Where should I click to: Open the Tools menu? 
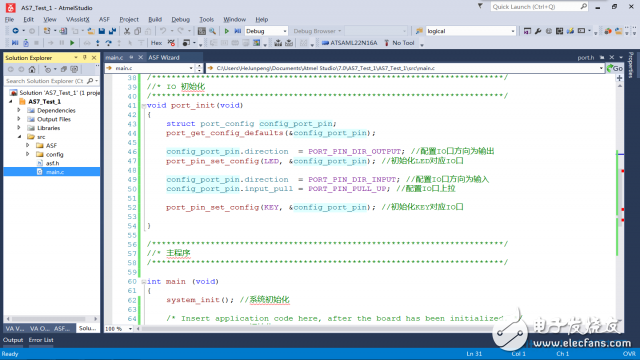click(x=207, y=19)
